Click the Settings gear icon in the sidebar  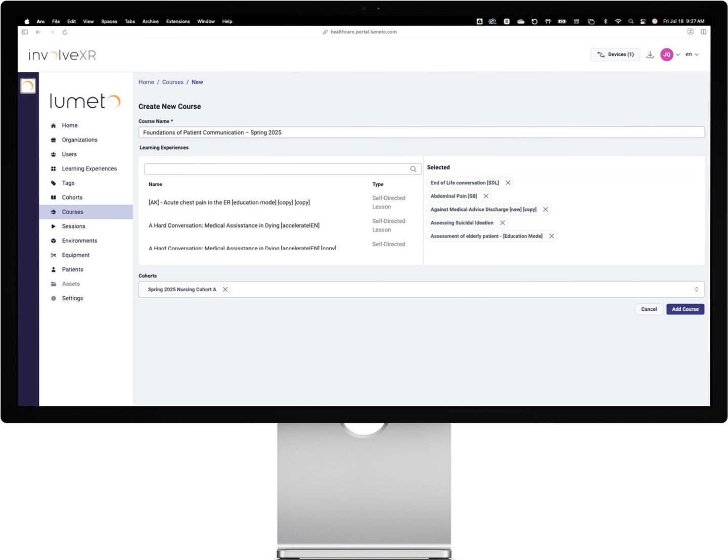click(x=53, y=299)
